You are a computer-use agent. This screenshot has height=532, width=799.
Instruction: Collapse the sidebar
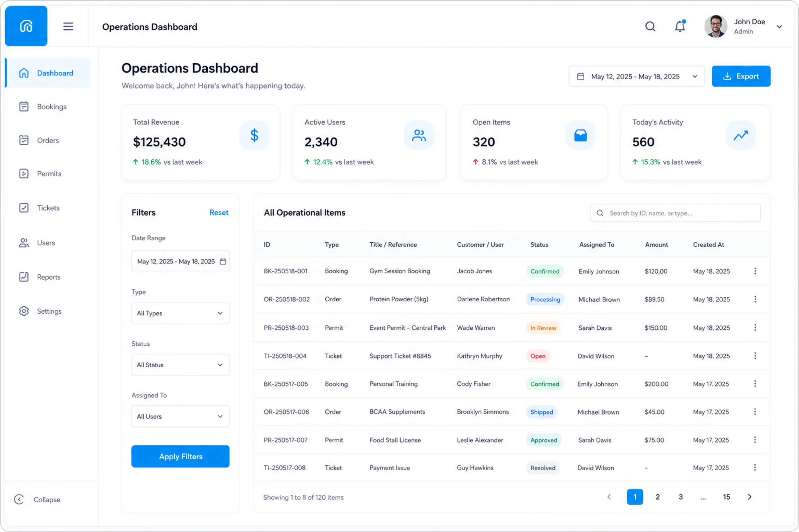pyautogui.click(x=37, y=499)
